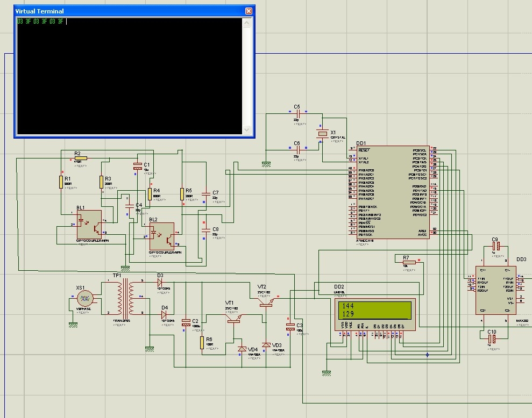Screen dimensions: 532x418
Task: Select the DD1 microcontroller chip
Action: pyautogui.click(x=393, y=192)
